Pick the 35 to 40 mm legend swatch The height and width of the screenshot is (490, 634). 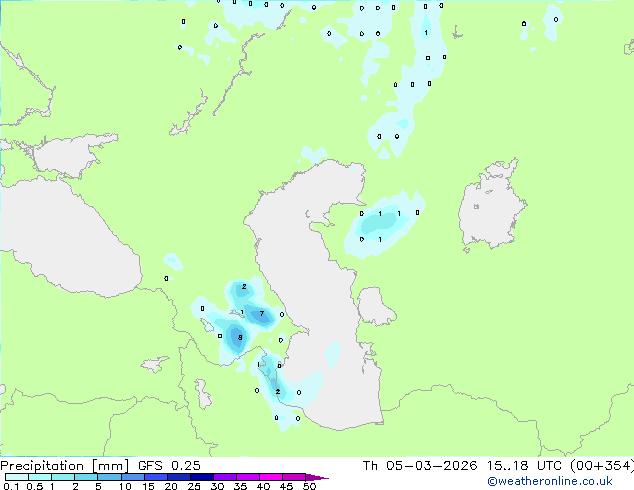coord(247,477)
